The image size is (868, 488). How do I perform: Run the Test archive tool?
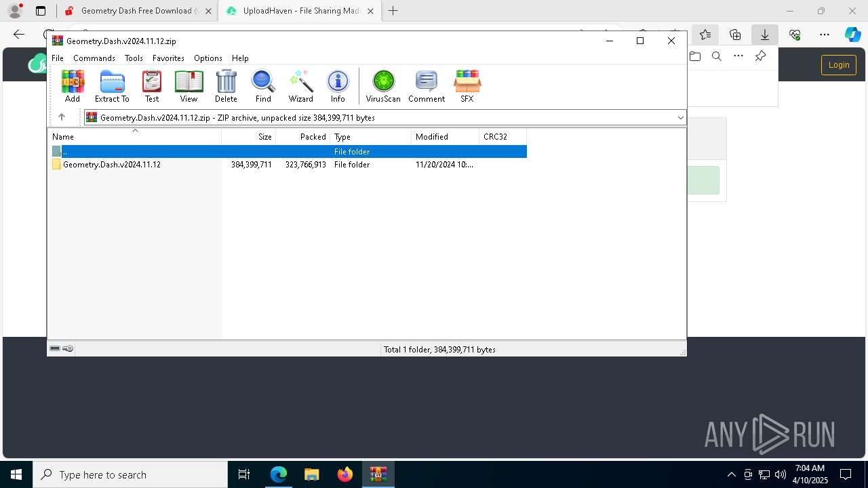152,86
